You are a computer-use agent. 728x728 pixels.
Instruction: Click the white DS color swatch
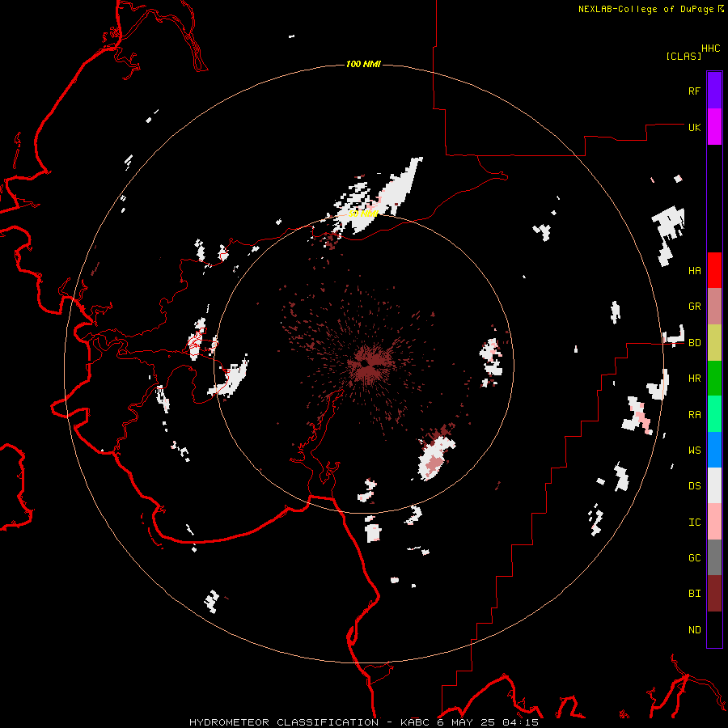[714, 485]
